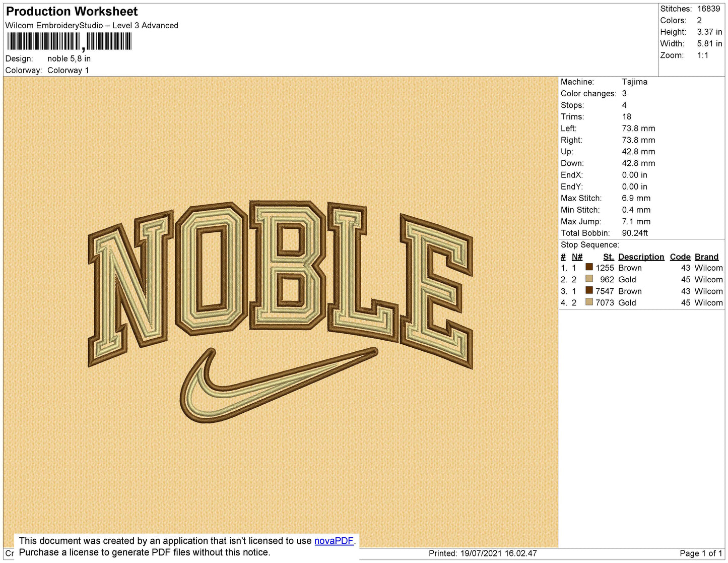Click the Max Jump value '7.1 mm'
728x563 pixels.
pyautogui.click(x=636, y=221)
